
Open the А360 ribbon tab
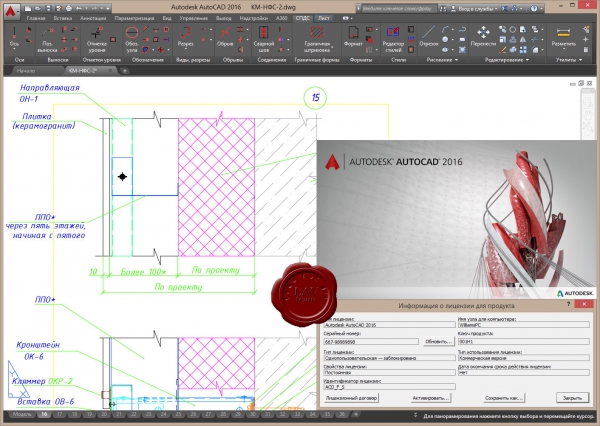point(282,18)
